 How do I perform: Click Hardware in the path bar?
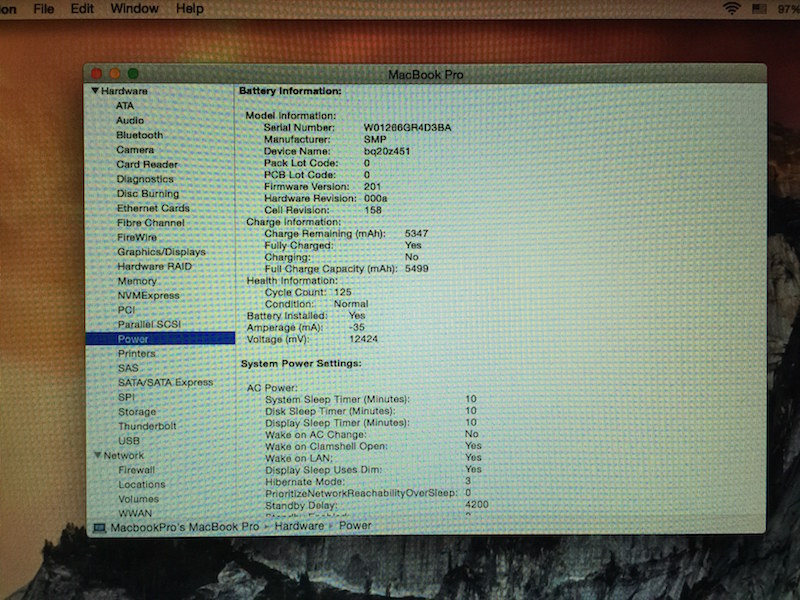pyautogui.click(x=299, y=526)
